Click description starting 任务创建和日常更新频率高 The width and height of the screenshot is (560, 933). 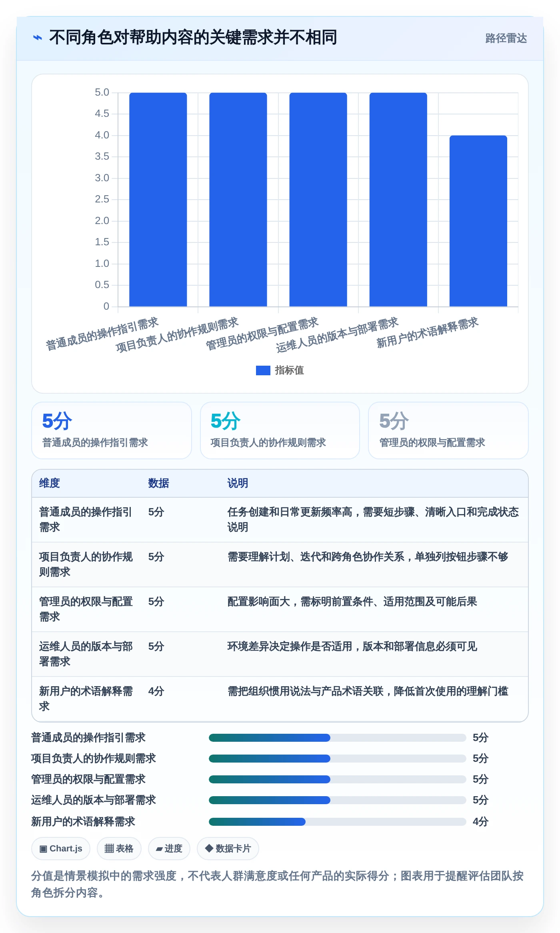click(373, 520)
